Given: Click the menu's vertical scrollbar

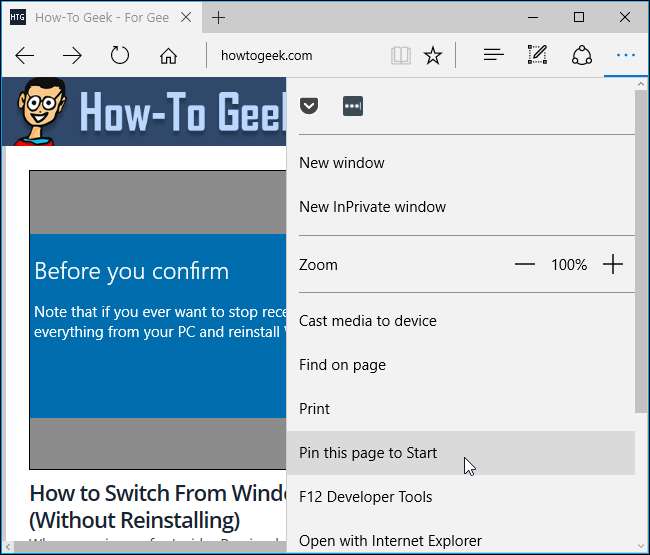Looking at the screenshot, I should point(641,250).
